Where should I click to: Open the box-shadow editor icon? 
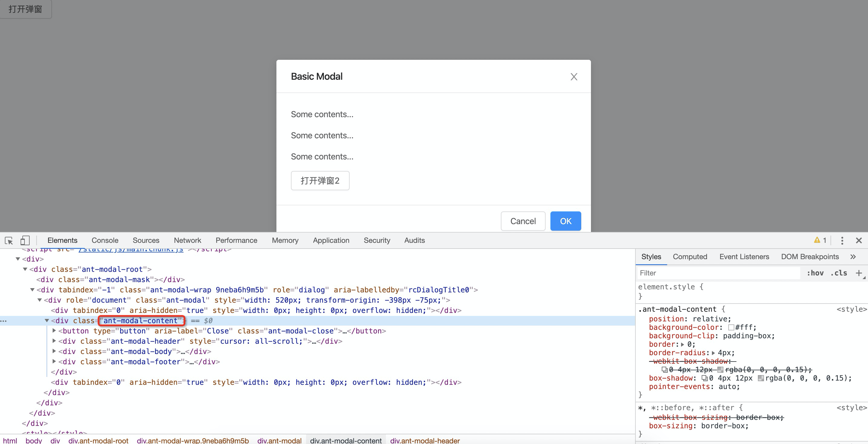(704, 378)
